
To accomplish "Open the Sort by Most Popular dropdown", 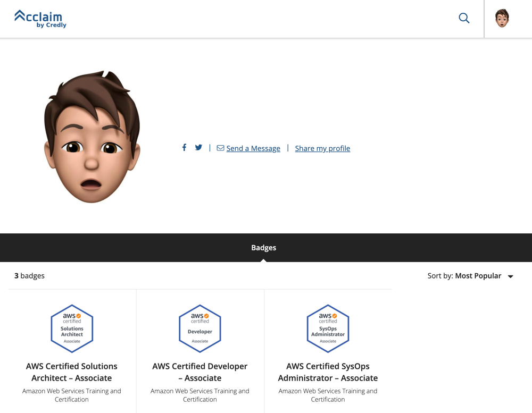I will pyautogui.click(x=478, y=276).
